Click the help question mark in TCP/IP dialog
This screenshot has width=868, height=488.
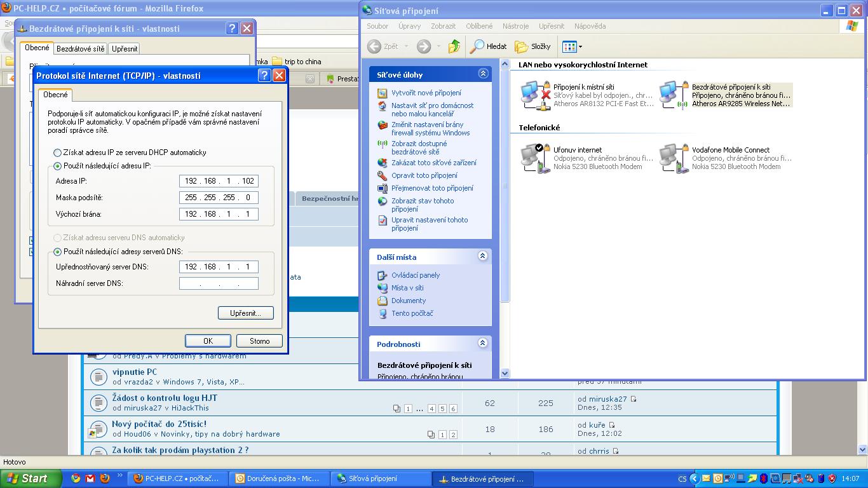(264, 76)
